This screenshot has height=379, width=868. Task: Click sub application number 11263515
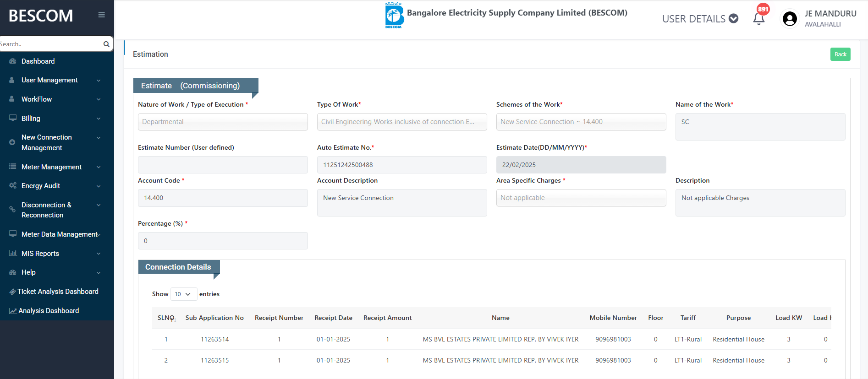click(x=214, y=360)
